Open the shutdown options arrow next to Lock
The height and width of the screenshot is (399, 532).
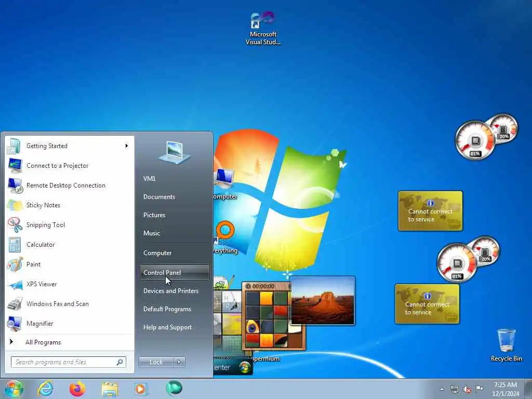179,362
